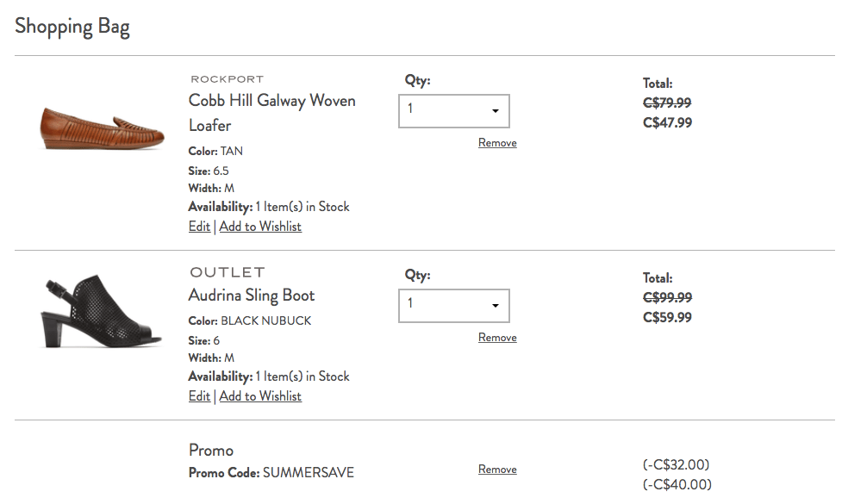Click the C$47.99 loafer sale price
Viewport: 842px width, 504px height.
click(667, 123)
